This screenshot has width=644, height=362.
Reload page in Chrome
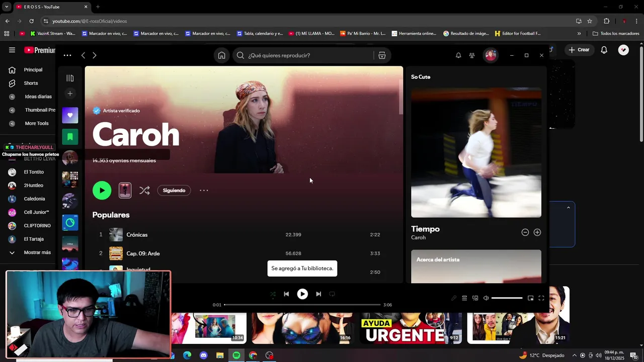tap(31, 21)
